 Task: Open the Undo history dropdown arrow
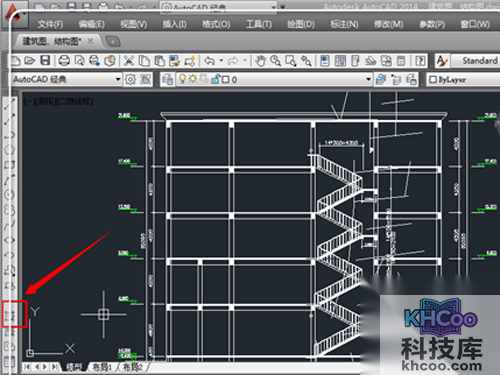221,61
